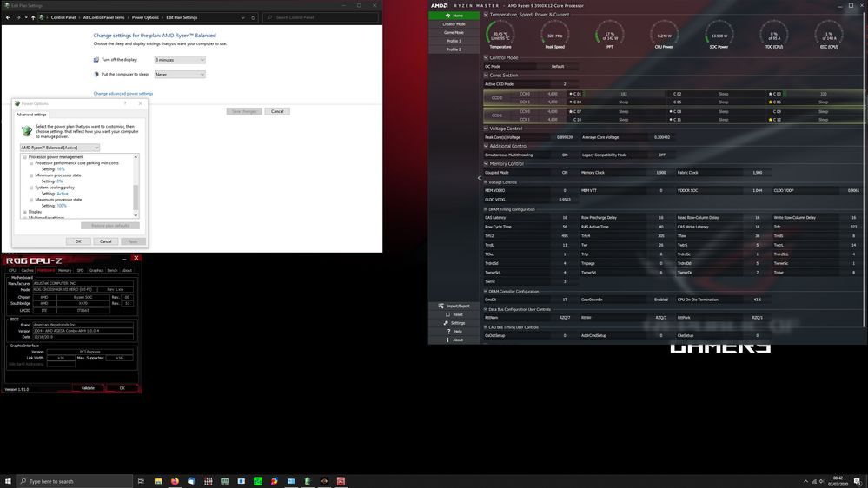Click the 100% Maximum processor state value
The width and height of the screenshot is (868, 488).
(x=62, y=206)
